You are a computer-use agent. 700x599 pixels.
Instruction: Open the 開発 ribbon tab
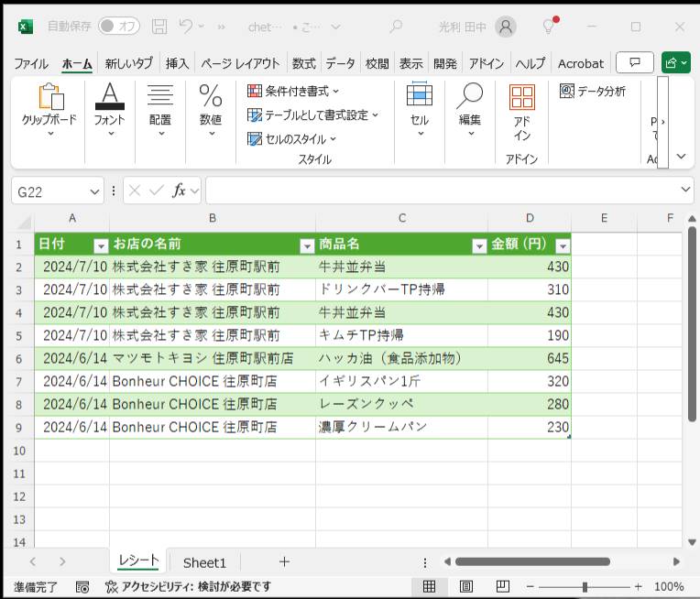click(x=445, y=64)
